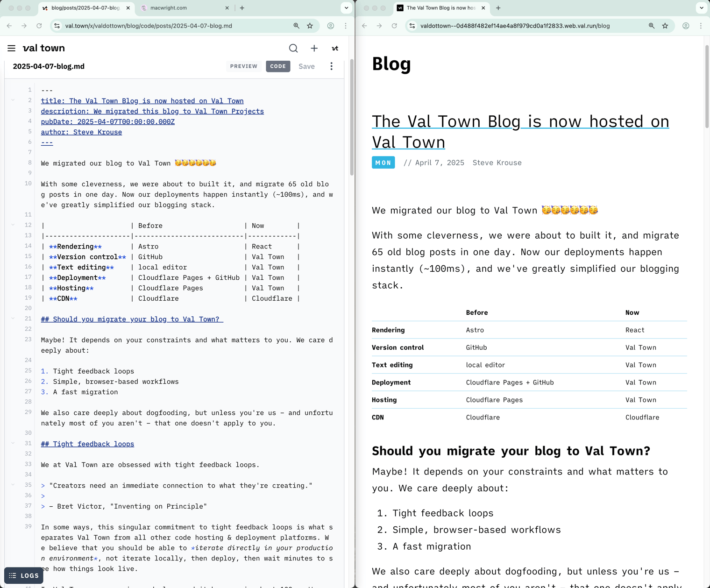Open search in the Val Town header
Viewport: 710px width, 588px height.
click(293, 48)
